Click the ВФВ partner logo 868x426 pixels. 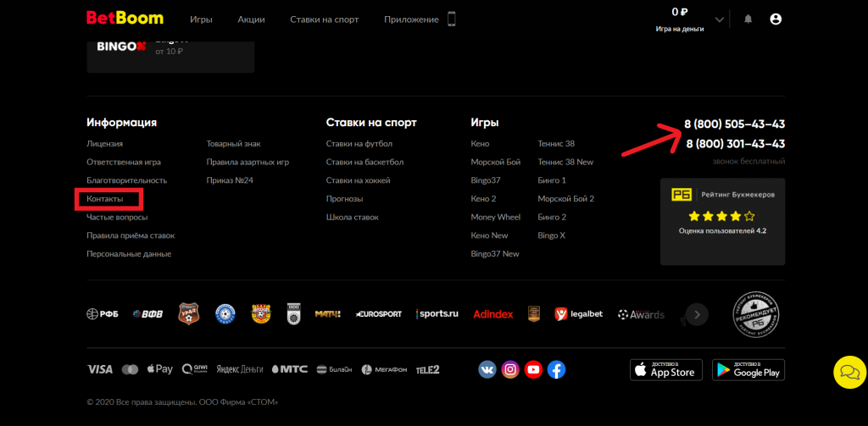pos(147,314)
